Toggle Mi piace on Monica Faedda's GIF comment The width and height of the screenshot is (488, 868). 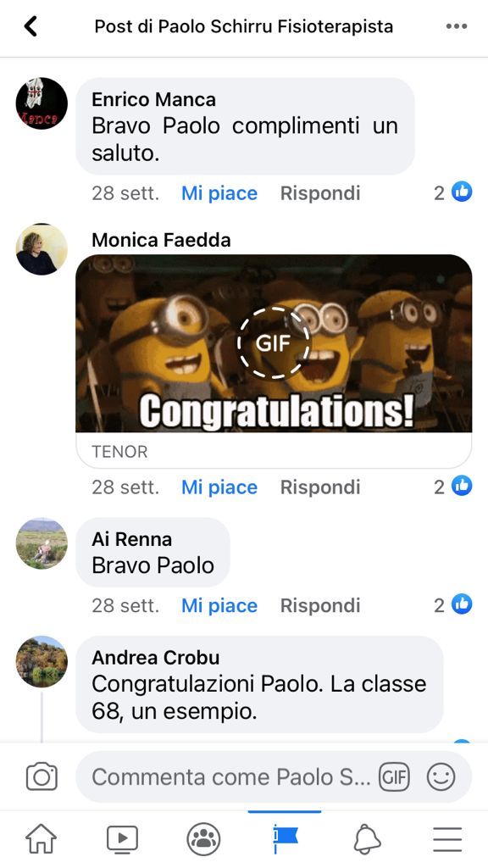219,487
